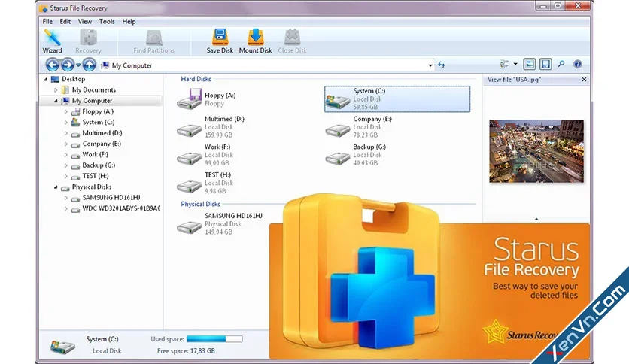
Task: Open the view mode options icon
Action: [x=504, y=64]
